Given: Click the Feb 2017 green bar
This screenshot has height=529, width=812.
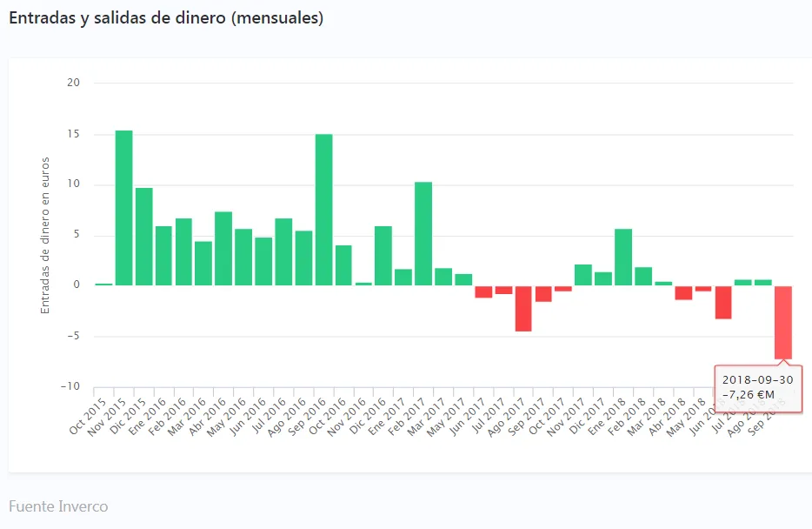Looking at the screenshot, I should pyautogui.click(x=423, y=233).
